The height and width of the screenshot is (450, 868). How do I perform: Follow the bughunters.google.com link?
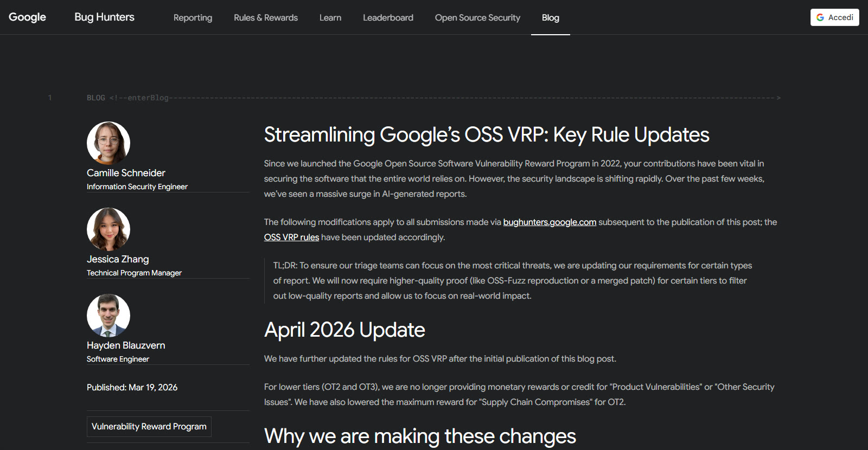click(550, 222)
